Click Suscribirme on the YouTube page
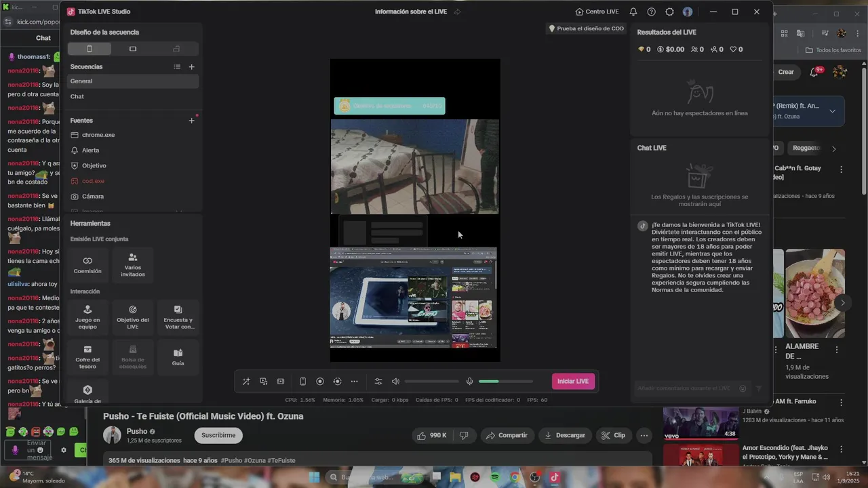 [x=218, y=435]
